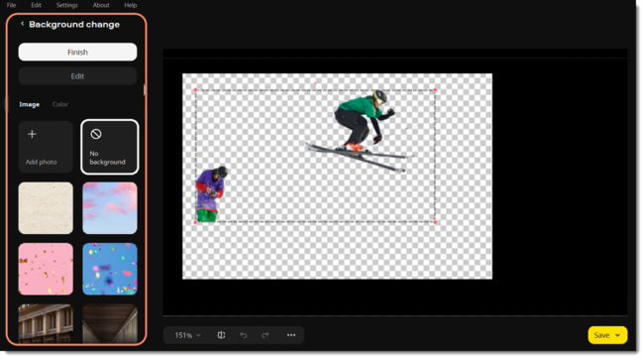Select the No background option
This screenshot has width=644, height=359.
[110, 147]
